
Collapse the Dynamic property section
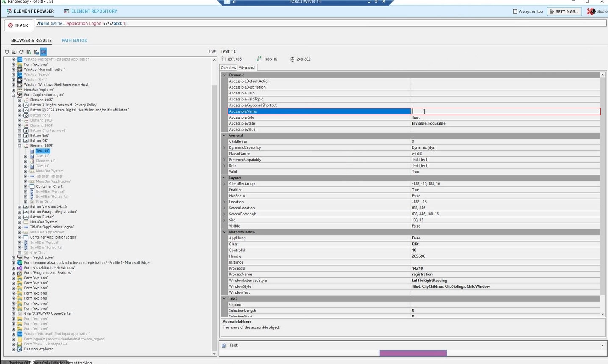coord(224,75)
